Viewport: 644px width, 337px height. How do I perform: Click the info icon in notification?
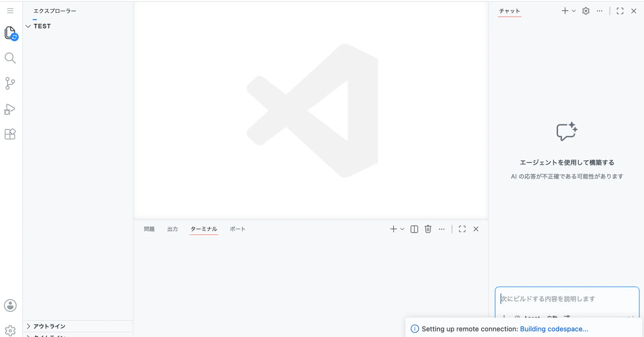point(415,329)
